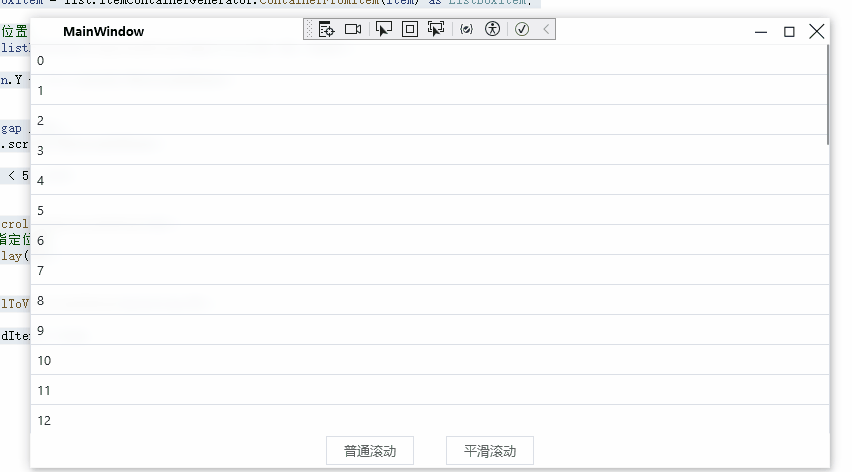Select list item 1
Image resolution: width=852 pixels, height=472 pixels.
429,90
